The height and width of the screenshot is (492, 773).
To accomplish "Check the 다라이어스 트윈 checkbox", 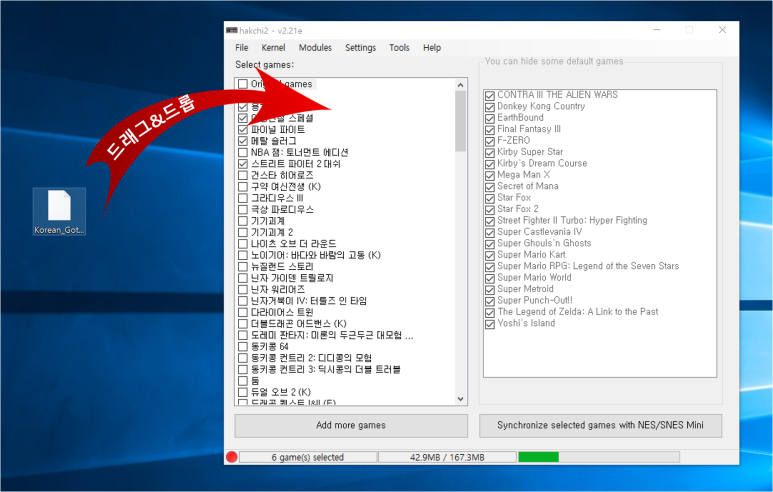I will (x=243, y=312).
